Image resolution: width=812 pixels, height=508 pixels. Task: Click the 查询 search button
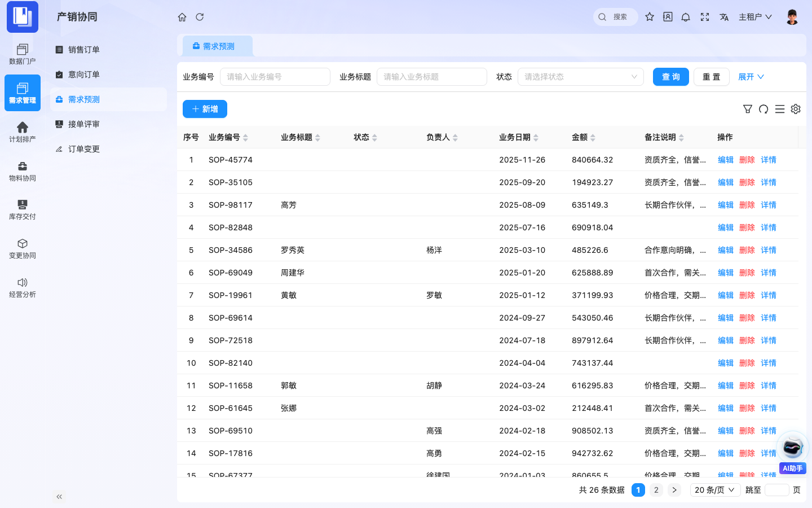671,77
